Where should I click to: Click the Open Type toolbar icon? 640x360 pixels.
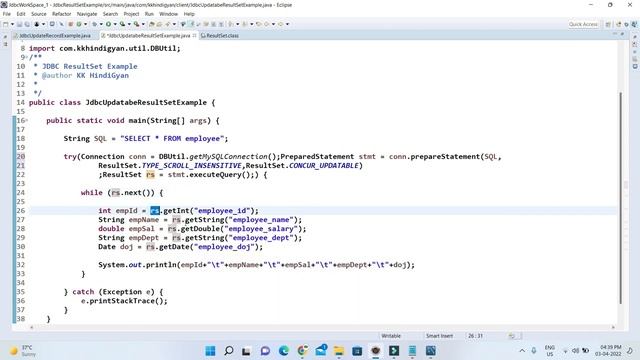pyautogui.click(x=151, y=24)
